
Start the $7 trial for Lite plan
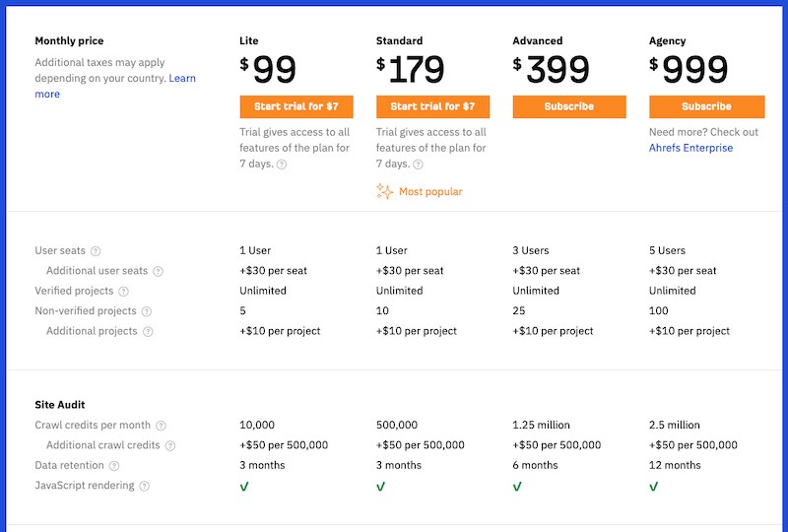[x=296, y=106]
